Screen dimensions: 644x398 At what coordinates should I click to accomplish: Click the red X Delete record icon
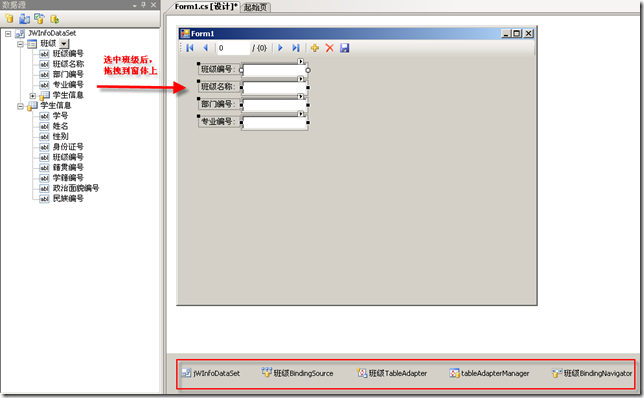(329, 48)
